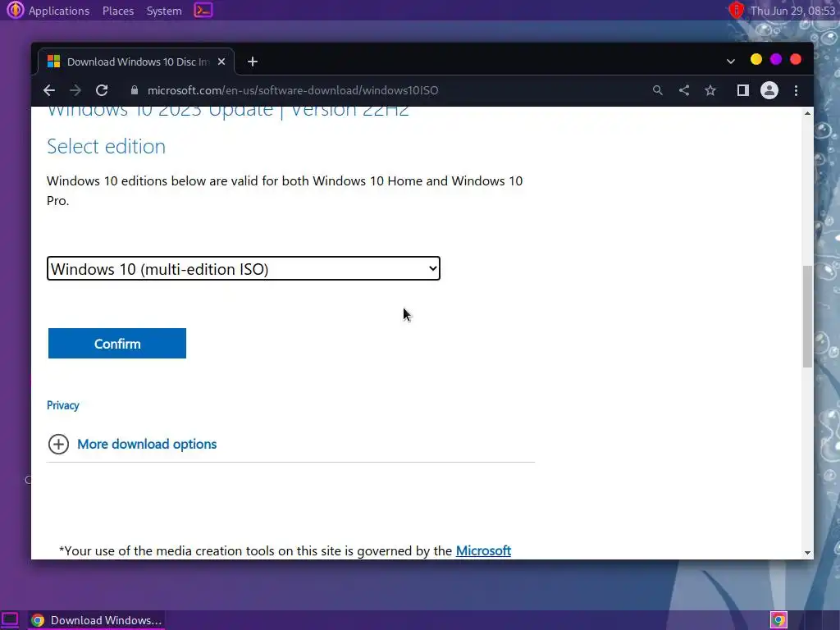Screen dimensions: 840x630
Task: Open the tab search chevron
Action: (731, 61)
